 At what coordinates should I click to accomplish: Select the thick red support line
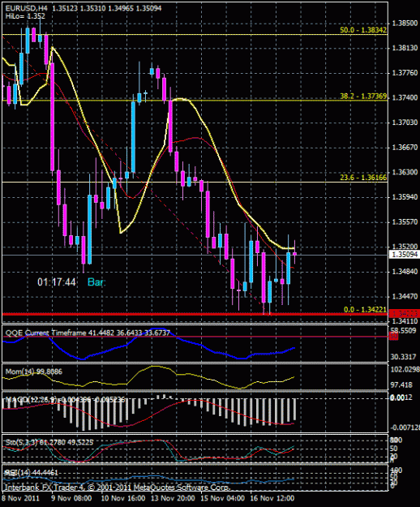pos(195,314)
